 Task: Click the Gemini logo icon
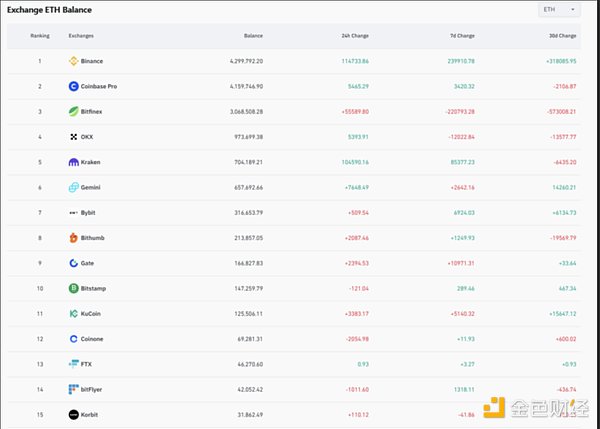pos(73,187)
